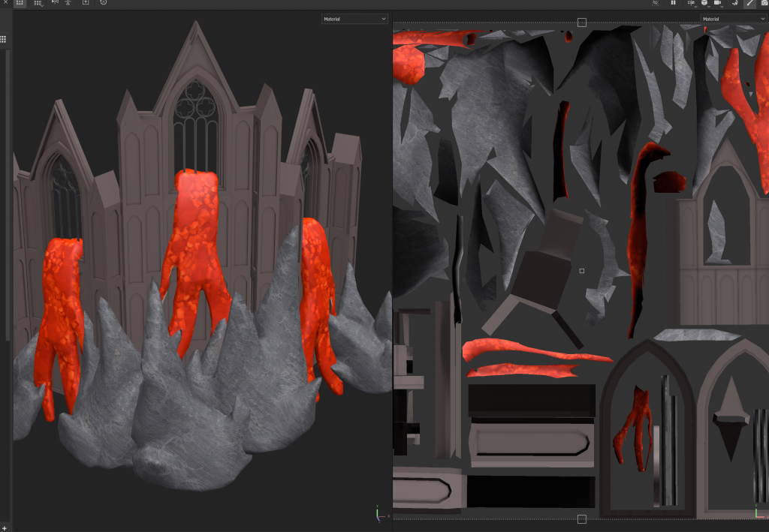The width and height of the screenshot is (769, 532).
Task: Open the camera settings video icon
Action: (x=718, y=3)
